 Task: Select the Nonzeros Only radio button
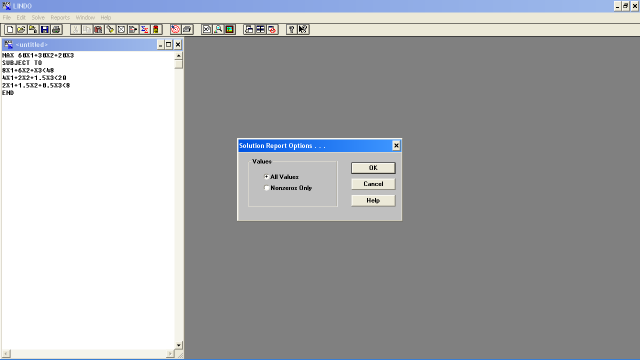coord(267,188)
